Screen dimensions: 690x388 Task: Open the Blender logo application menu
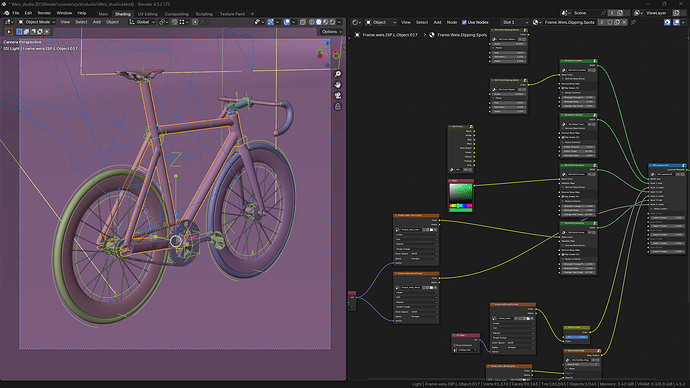[6, 13]
